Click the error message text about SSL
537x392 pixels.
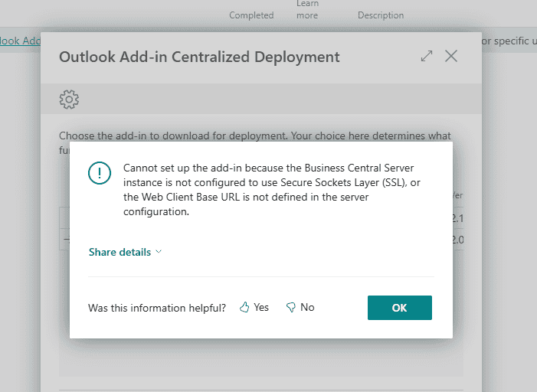point(272,190)
